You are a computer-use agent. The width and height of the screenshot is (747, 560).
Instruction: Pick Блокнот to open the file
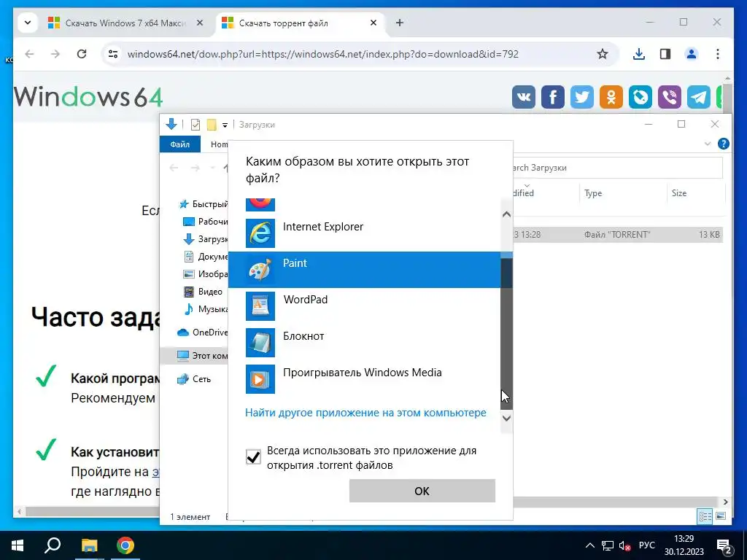[x=365, y=343]
